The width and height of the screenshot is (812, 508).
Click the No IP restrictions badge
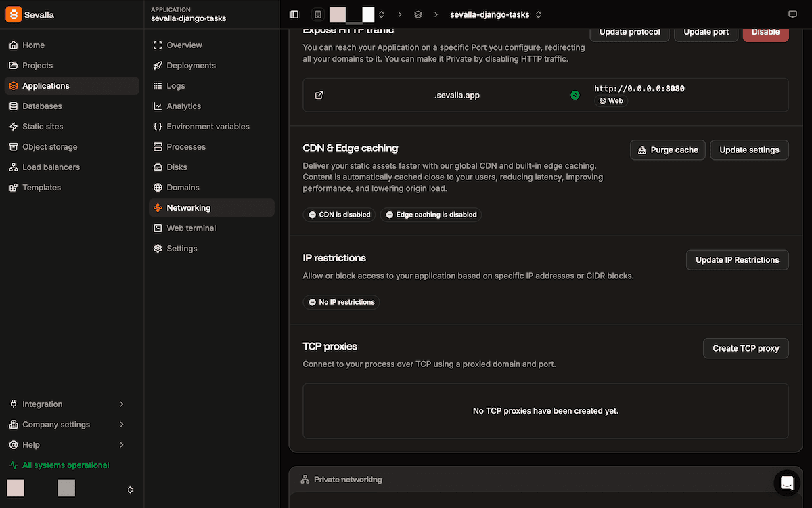pos(341,302)
